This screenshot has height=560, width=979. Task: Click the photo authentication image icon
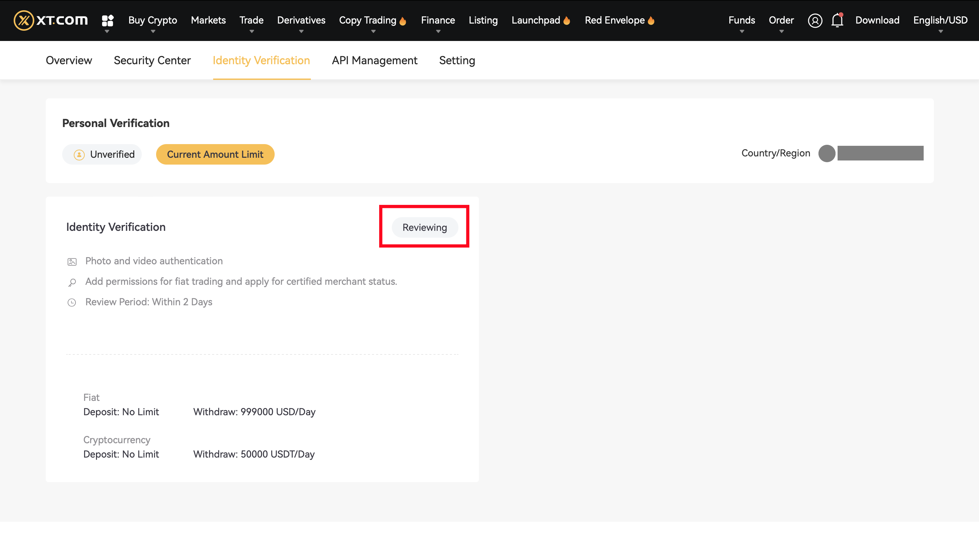pyautogui.click(x=72, y=262)
